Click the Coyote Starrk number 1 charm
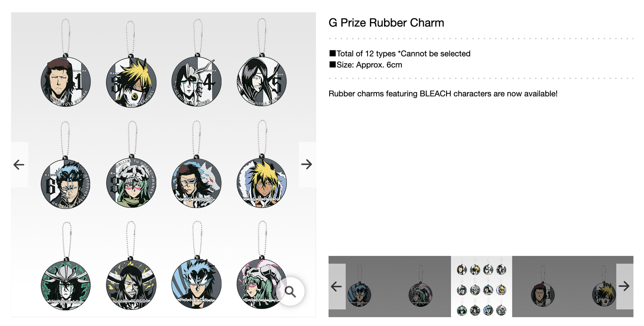 point(66,82)
